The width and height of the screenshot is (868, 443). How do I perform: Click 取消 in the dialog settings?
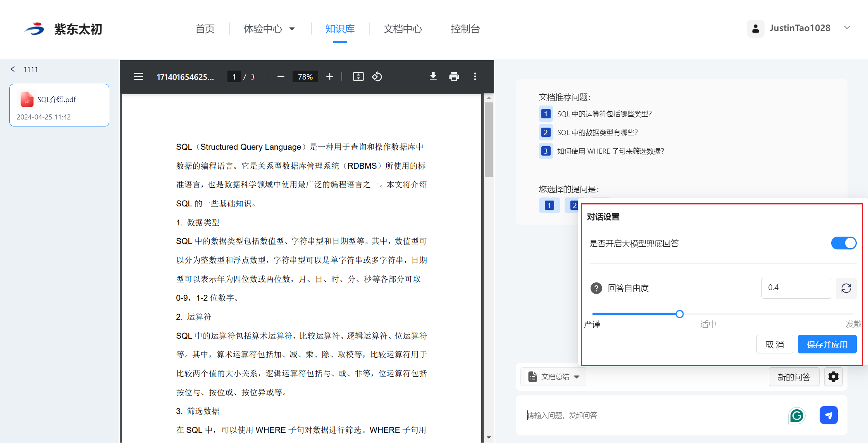pos(775,344)
